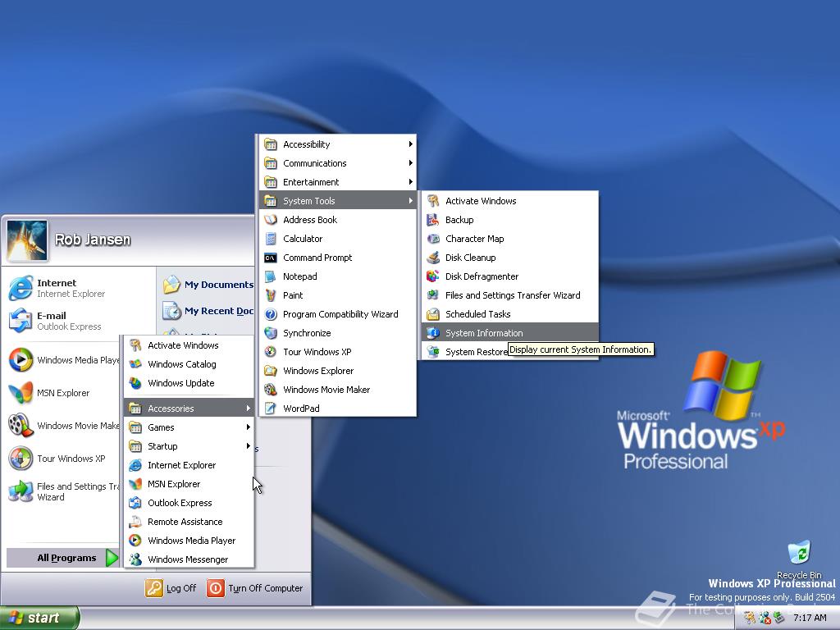The height and width of the screenshot is (630, 840).
Task: Open Tour Windows XP in Start menu left pane
Action: (62, 459)
